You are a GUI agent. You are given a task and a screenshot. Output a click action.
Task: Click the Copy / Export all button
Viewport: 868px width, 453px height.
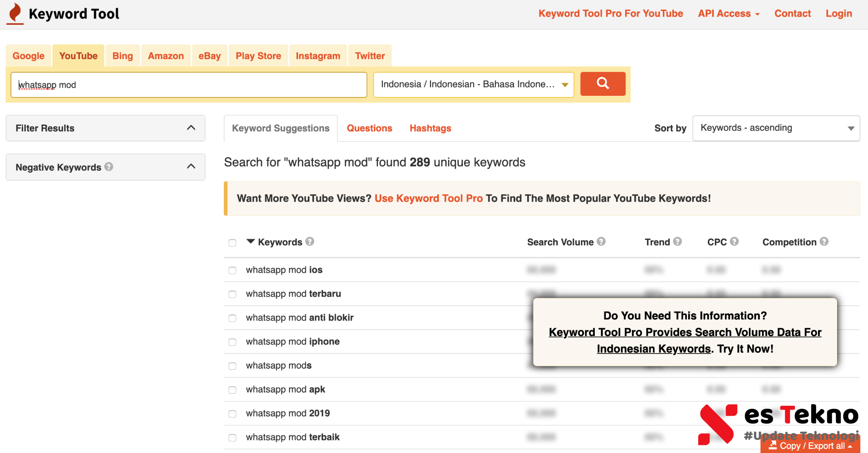point(810,446)
